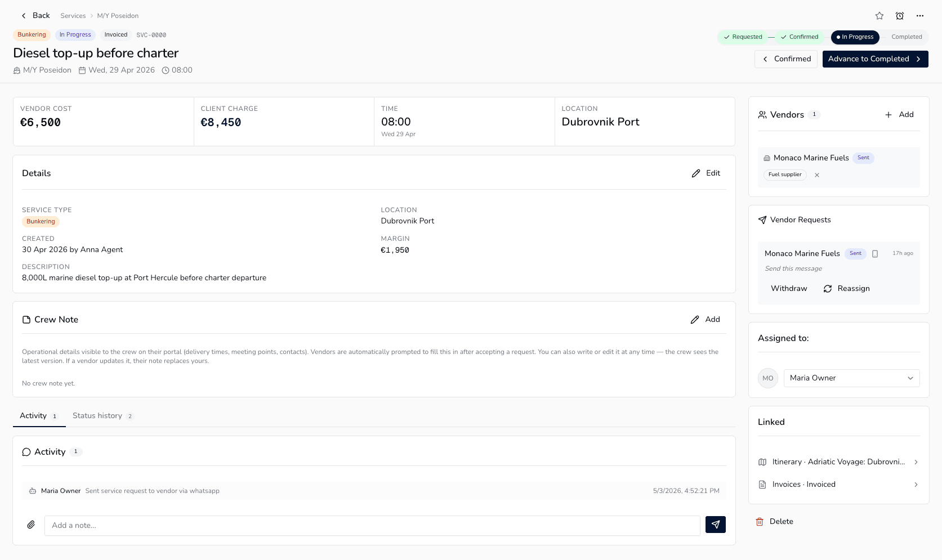Click the Wed, 29 Apr 2026 date
The image size is (942, 560).
tap(117, 70)
